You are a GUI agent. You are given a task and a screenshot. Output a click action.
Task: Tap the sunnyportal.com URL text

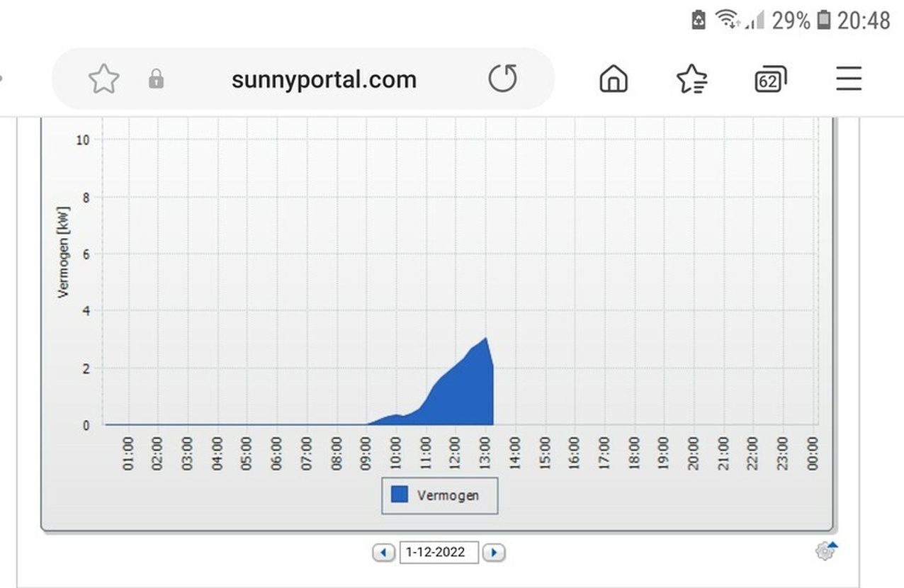(x=324, y=79)
